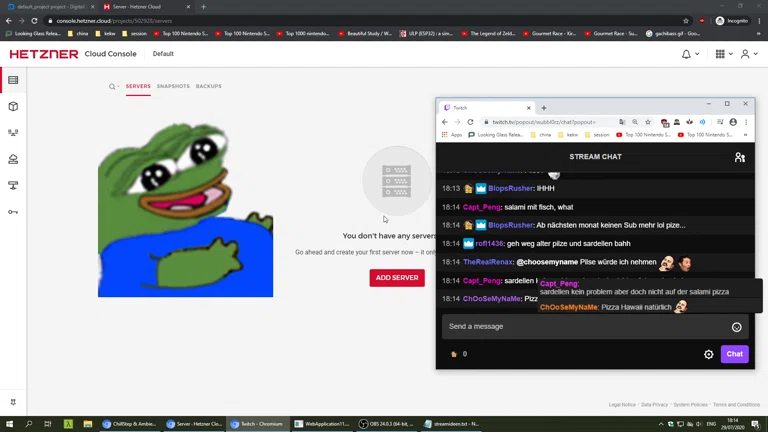Open Servers section in left sidebar
The width and height of the screenshot is (768, 432).
pos(13,80)
